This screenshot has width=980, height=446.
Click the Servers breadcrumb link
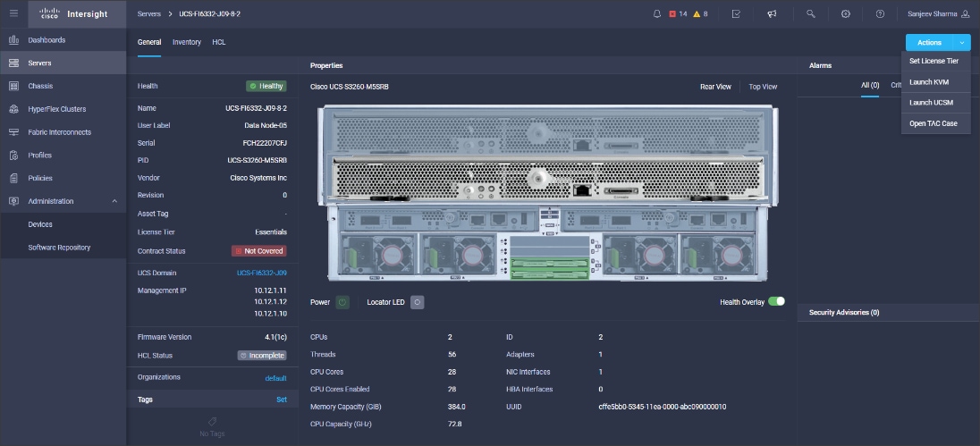click(148, 13)
